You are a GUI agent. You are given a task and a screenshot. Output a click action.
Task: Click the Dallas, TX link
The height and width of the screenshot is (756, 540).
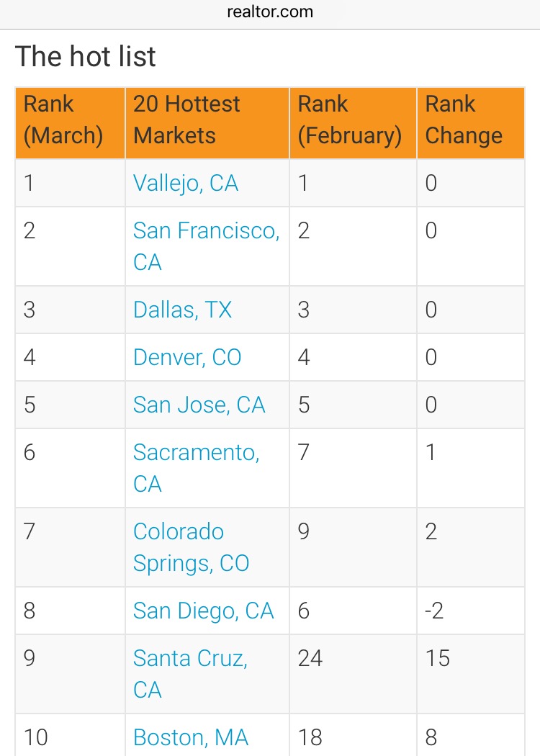click(182, 310)
